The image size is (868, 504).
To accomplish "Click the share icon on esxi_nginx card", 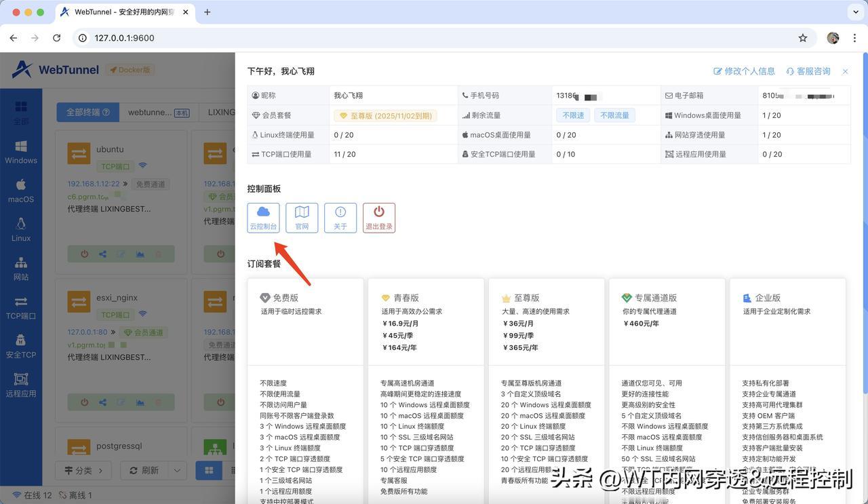I will click(103, 402).
